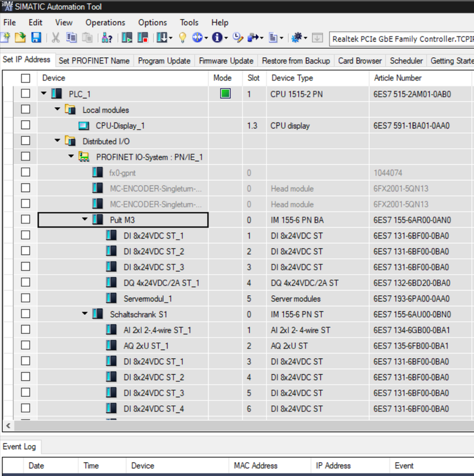This screenshot has height=476, width=474.
Task: Click the RUN mode icon with green arrow
Action: coord(127,37)
